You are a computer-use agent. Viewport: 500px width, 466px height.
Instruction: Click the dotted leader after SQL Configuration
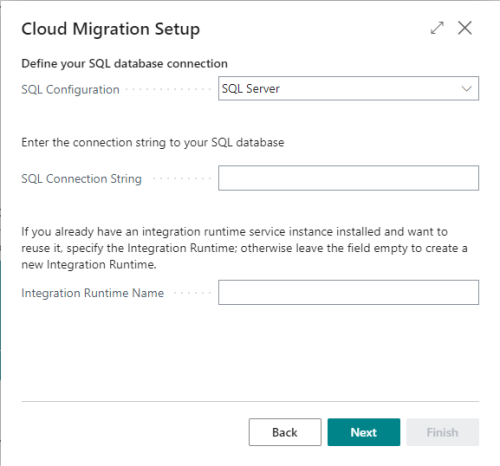(168, 90)
